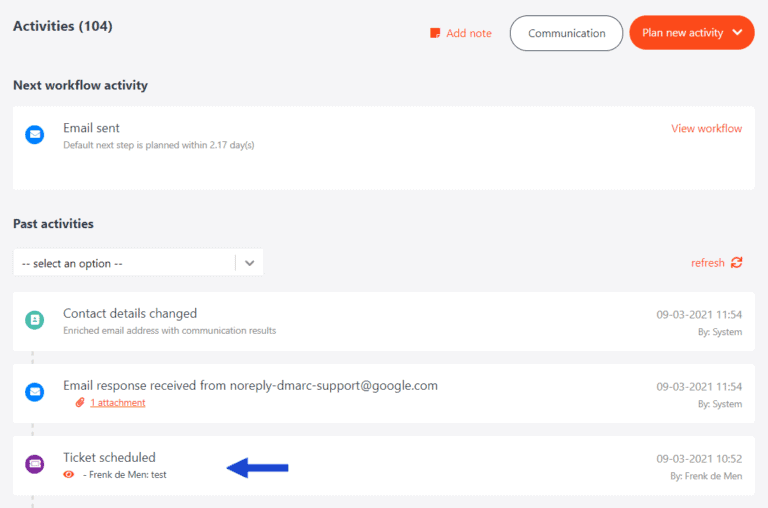Click the Plan new activity button
Viewport: 768px width, 508px height.
pyautogui.click(x=682, y=33)
